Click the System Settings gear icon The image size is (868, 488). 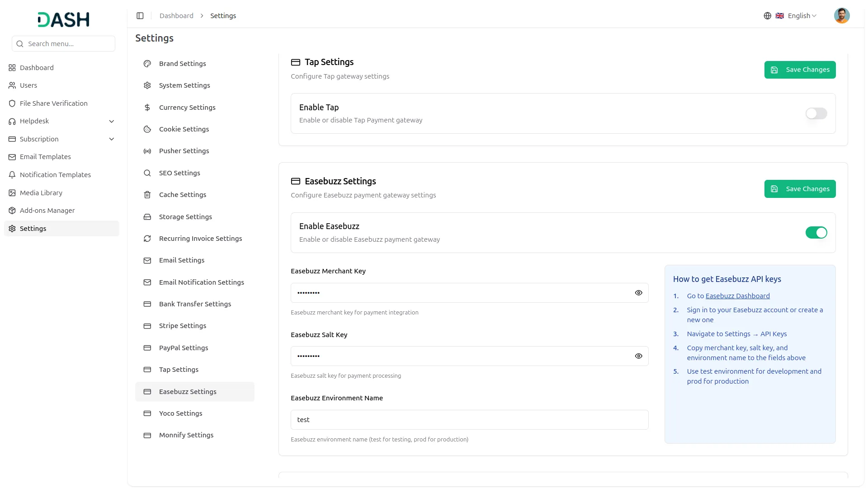[147, 85]
